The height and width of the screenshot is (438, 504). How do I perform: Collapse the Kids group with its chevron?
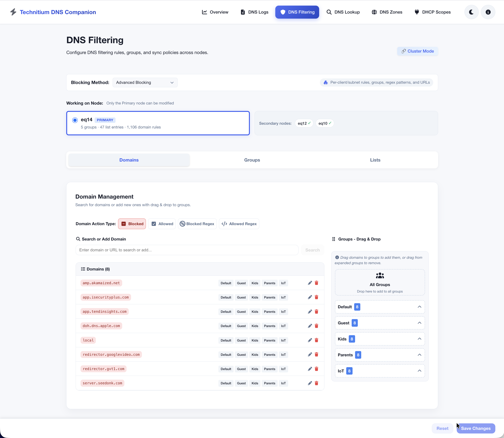click(x=420, y=339)
